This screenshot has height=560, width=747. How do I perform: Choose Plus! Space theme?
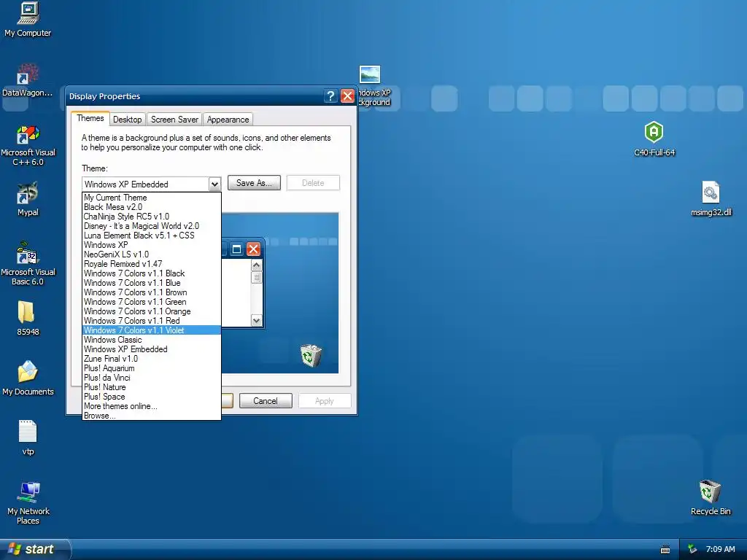tap(152, 397)
